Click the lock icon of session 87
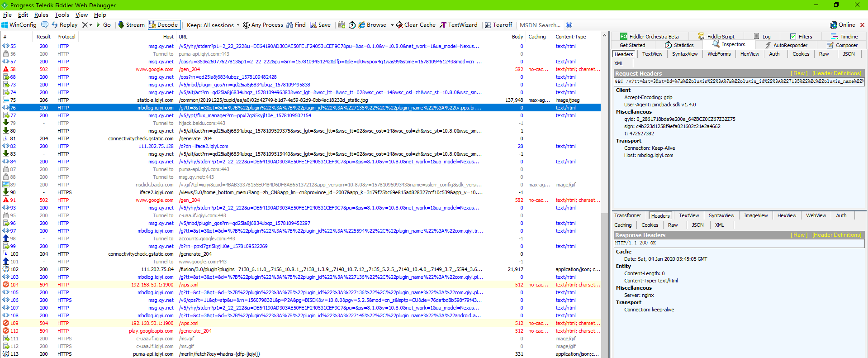Viewport: 868px width, 358px height. coord(6,169)
